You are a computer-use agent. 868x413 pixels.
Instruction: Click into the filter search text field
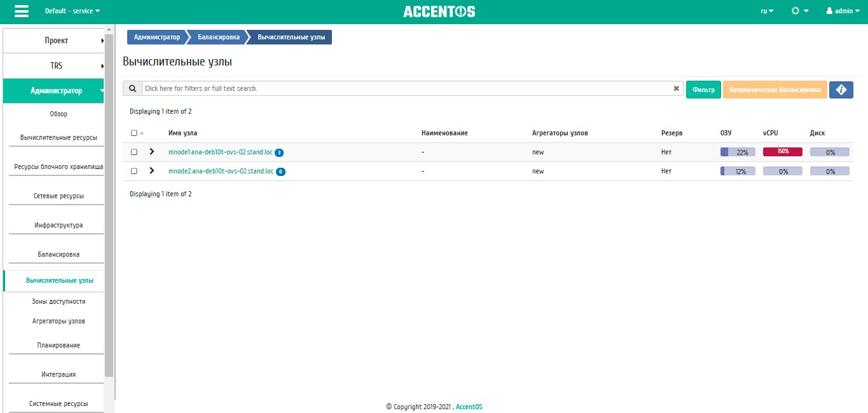pyautogui.click(x=407, y=89)
